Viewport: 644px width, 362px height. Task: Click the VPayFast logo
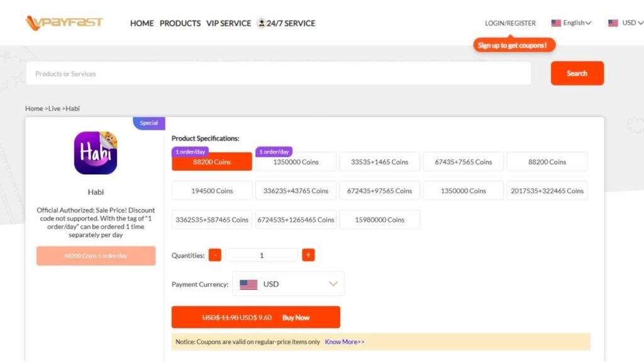point(63,23)
